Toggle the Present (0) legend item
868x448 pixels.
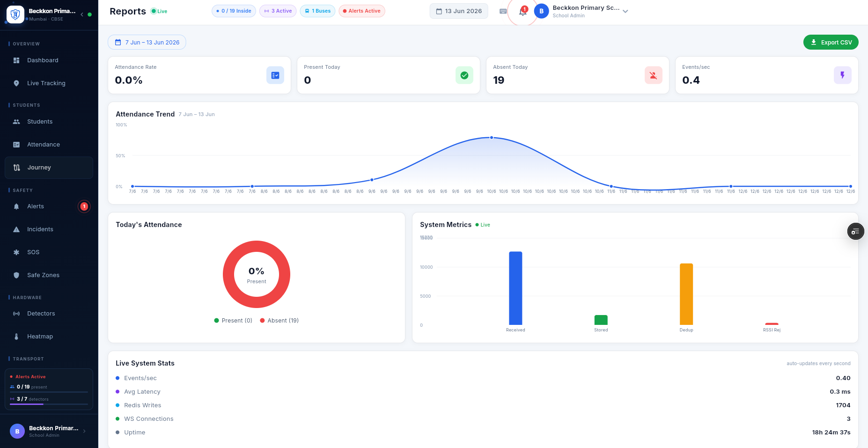click(x=233, y=321)
